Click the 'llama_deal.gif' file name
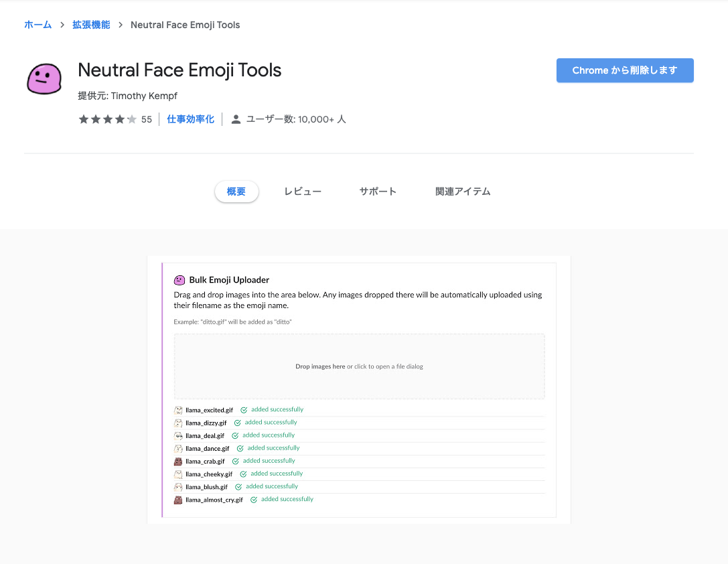Screen dimensions: 728x564 (x=205, y=435)
